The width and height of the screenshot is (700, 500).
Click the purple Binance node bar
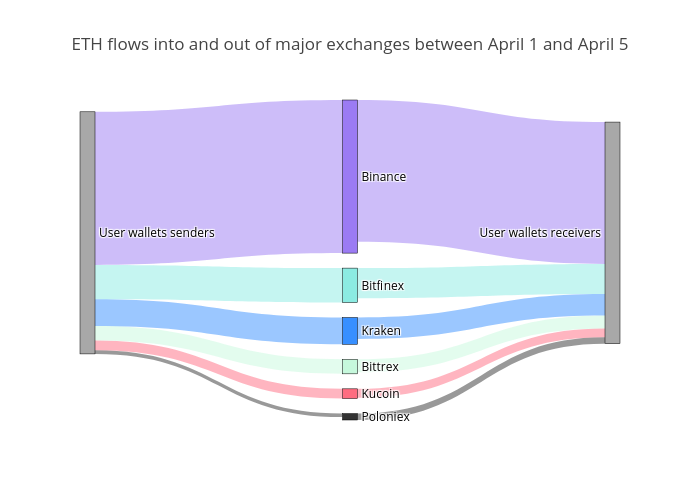pos(349,176)
